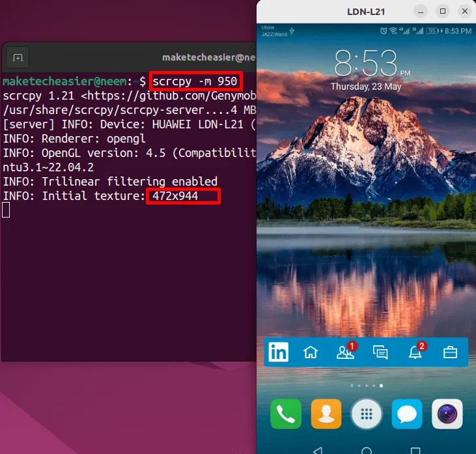476x454 pixels.
Task: Open LinkedIn My Network icon with badge 1
Action: [346, 351]
